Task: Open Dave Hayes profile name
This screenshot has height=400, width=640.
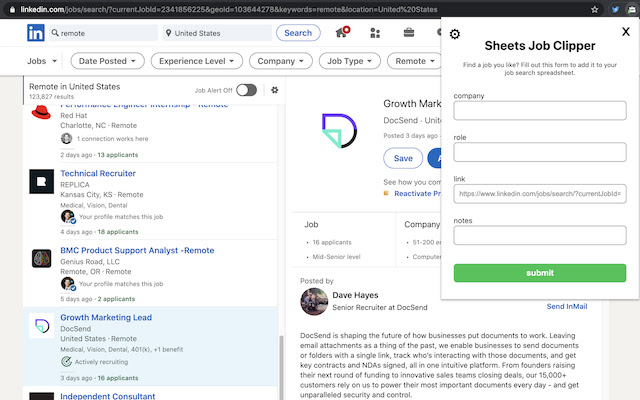Action: 355,295
